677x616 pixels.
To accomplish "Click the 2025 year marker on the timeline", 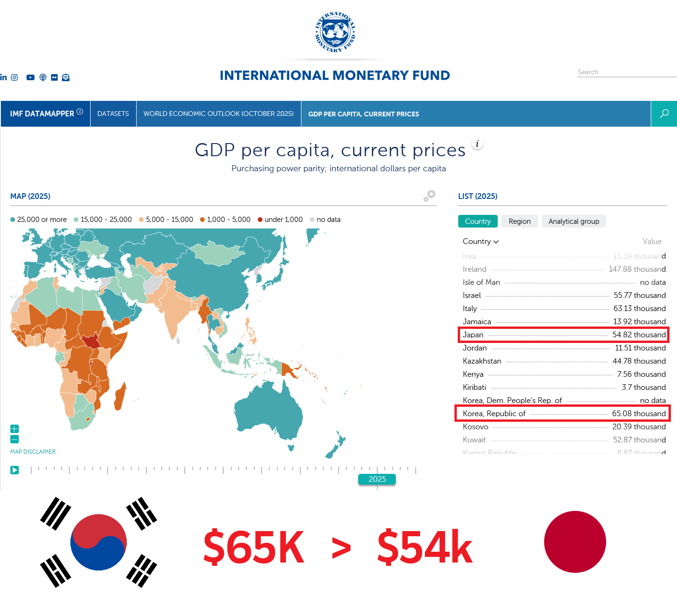I will point(377,479).
